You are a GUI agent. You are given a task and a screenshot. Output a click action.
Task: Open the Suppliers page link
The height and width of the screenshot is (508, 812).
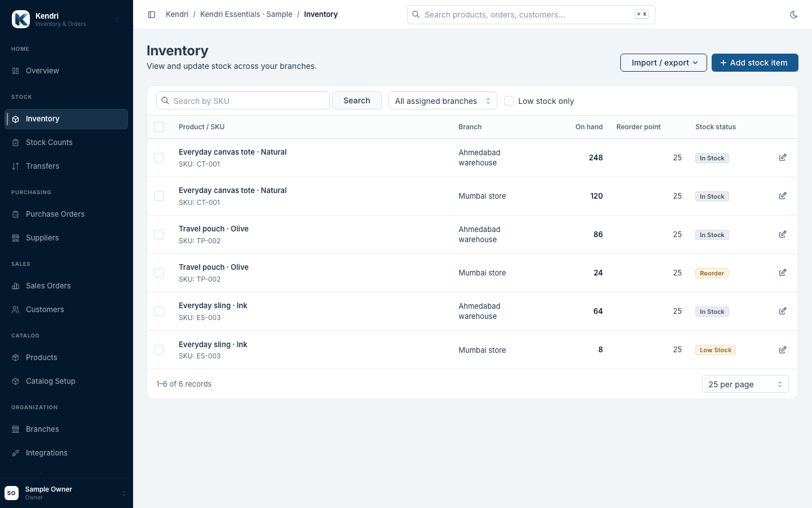click(67, 238)
